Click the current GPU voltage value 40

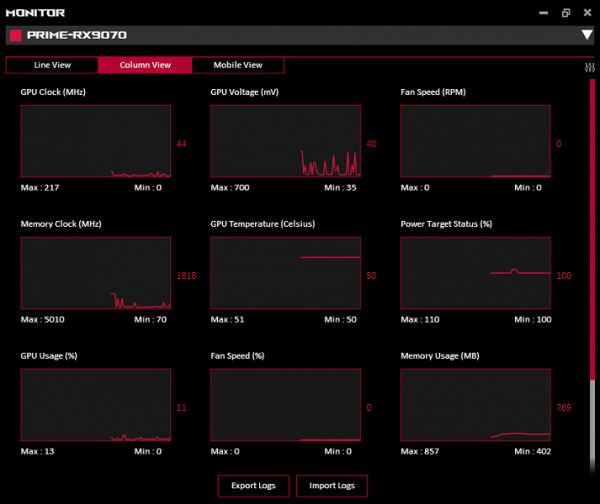coord(371,144)
